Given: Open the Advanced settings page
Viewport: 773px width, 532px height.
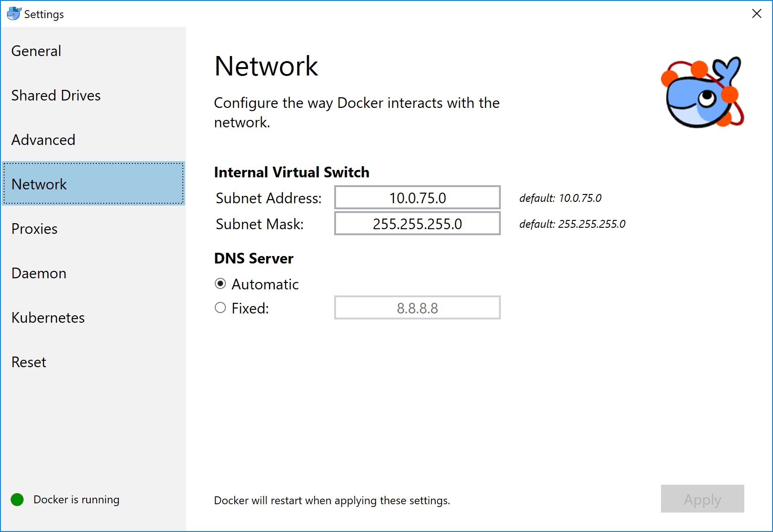Looking at the screenshot, I should (x=43, y=139).
